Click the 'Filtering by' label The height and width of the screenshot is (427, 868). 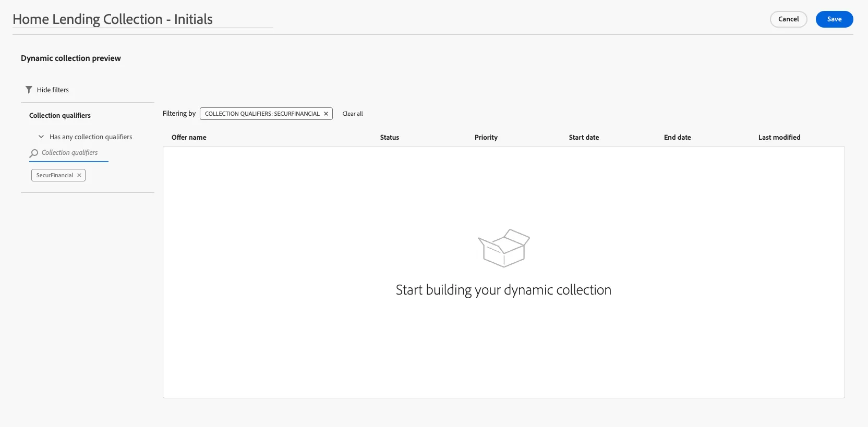179,114
